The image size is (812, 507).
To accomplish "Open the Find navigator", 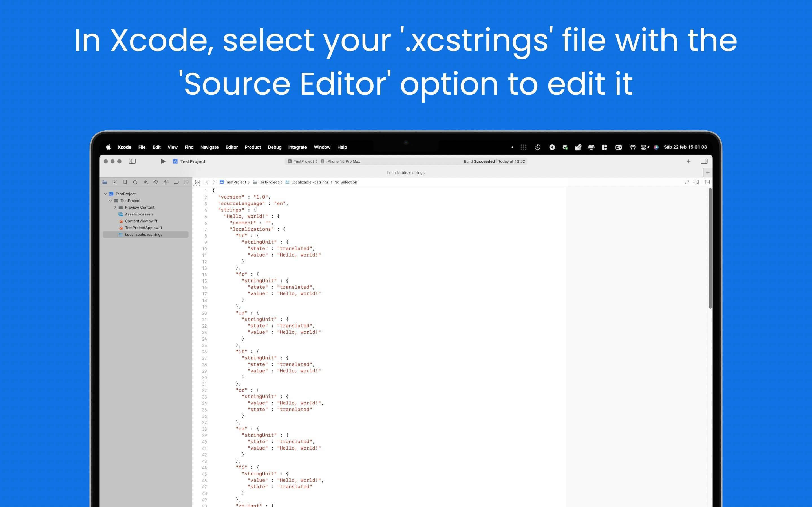I will click(x=135, y=182).
